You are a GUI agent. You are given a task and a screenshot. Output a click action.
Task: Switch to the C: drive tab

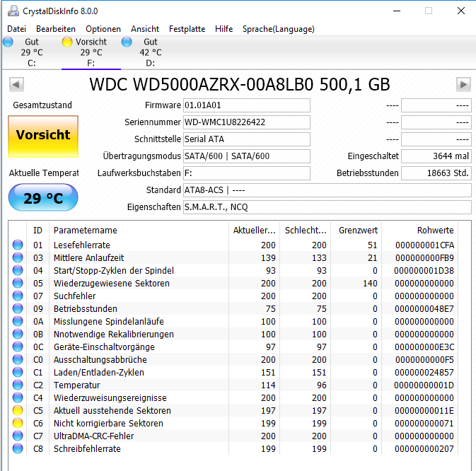click(32, 52)
